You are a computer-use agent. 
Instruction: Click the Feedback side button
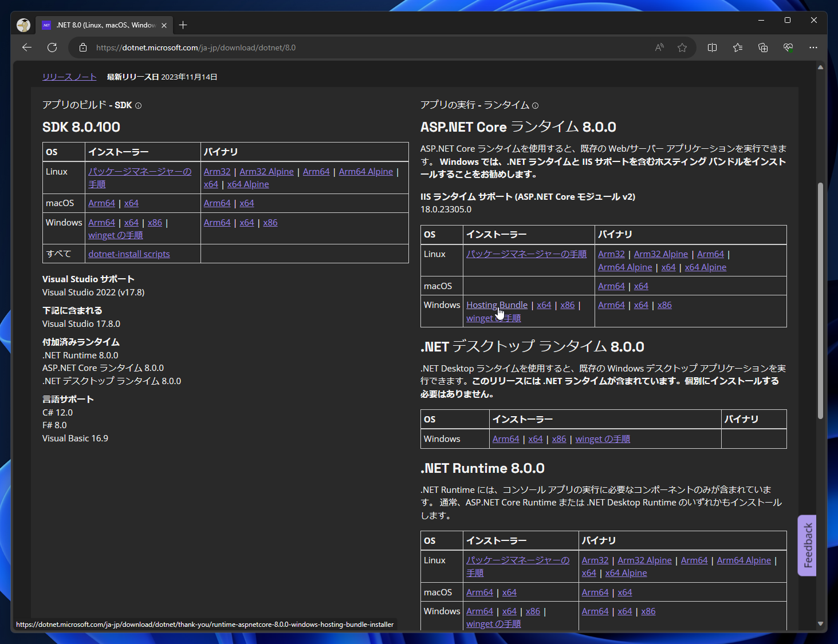click(x=807, y=545)
